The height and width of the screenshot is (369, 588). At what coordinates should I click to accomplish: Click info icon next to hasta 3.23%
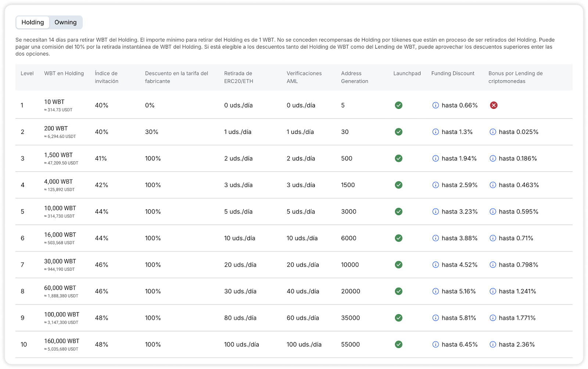(435, 212)
